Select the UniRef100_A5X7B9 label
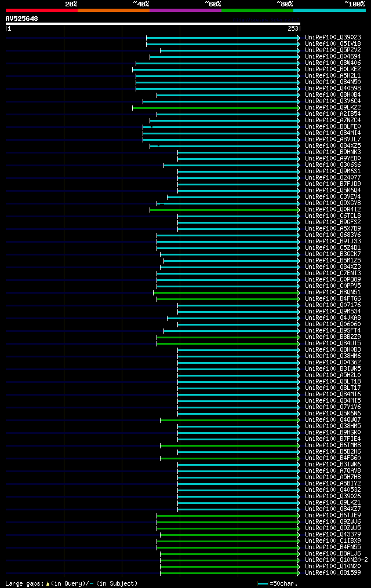Viewport: 371px width, 588px height. pos(333,229)
